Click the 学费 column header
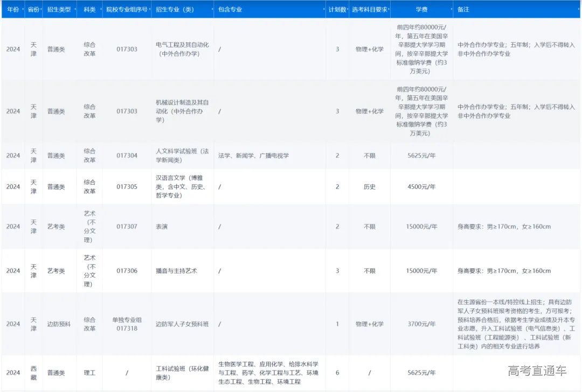 (x=422, y=9)
